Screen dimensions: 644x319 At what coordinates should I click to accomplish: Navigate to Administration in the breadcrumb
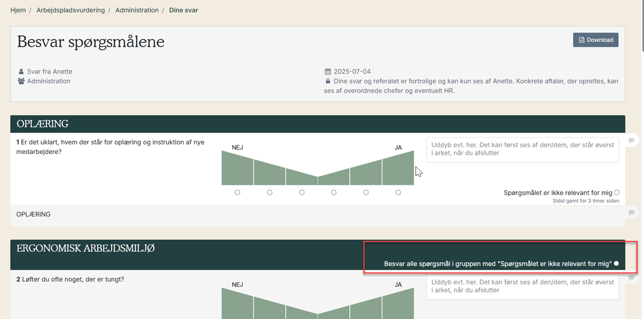point(136,10)
